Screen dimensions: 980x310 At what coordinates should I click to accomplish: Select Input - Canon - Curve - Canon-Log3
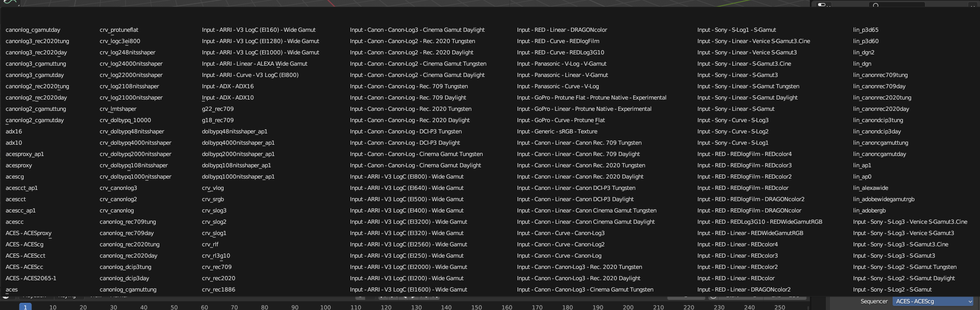(561, 233)
